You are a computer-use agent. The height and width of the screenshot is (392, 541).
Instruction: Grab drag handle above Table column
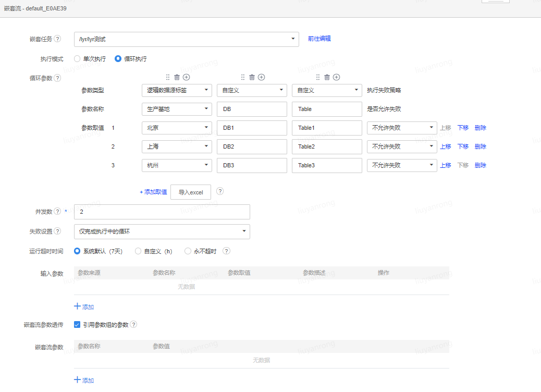point(318,77)
